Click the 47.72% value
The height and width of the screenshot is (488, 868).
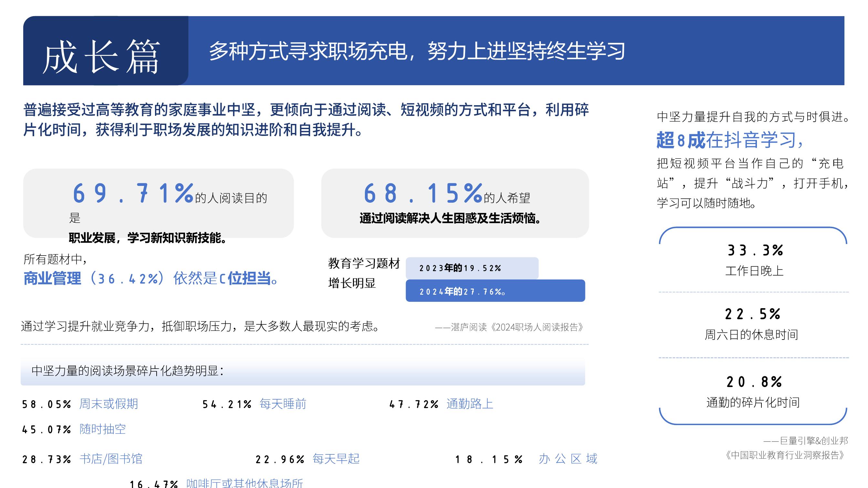414,404
